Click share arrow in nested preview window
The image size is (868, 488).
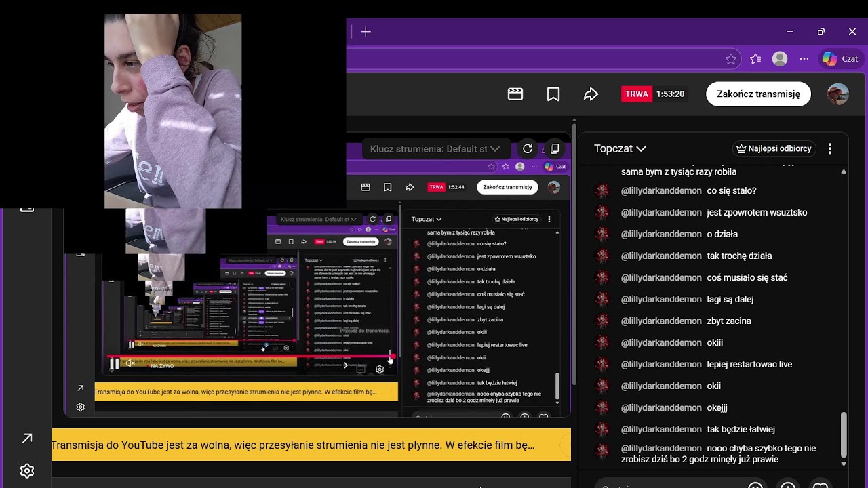click(410, 187)
